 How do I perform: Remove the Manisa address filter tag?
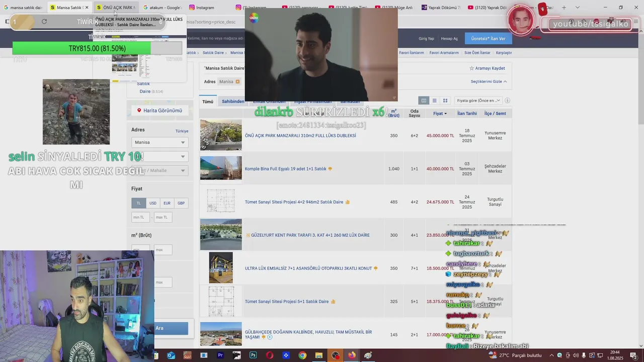(x=237, y=81)
